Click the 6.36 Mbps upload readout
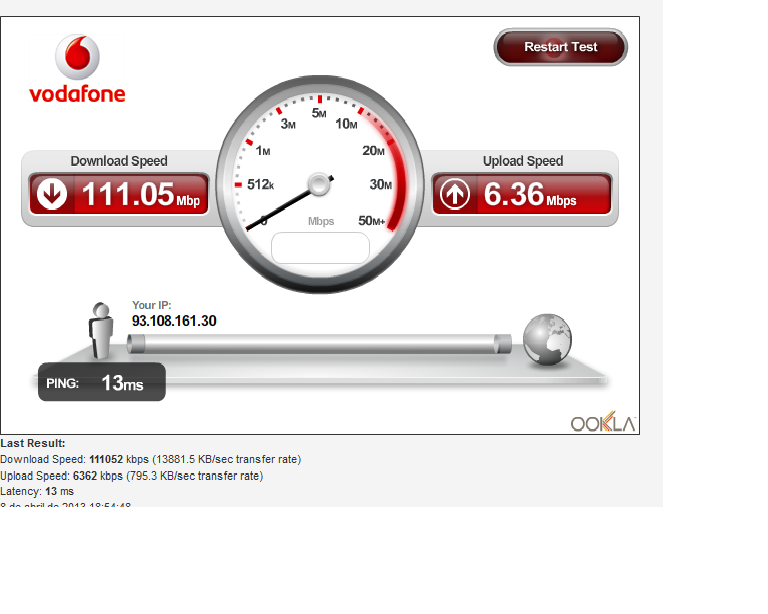 [x=530, y=194]
